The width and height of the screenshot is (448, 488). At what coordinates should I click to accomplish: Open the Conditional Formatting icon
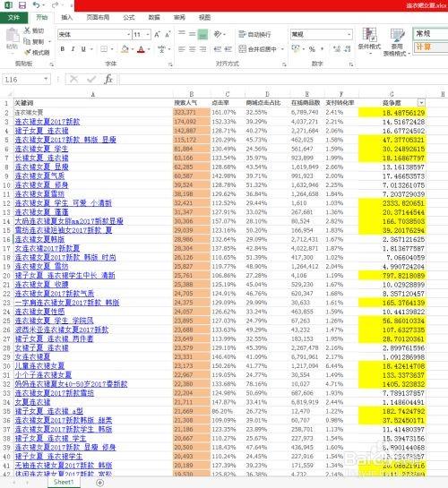(x=369, y=35)
